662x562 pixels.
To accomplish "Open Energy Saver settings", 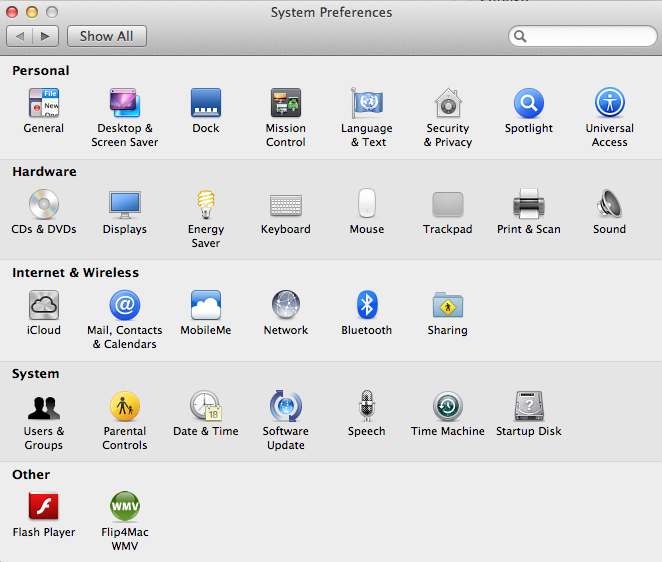I will (206, 205).
